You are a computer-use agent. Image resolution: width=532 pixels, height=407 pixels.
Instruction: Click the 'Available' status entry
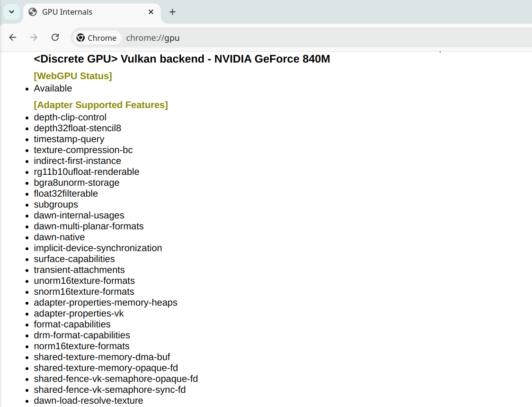53,88
